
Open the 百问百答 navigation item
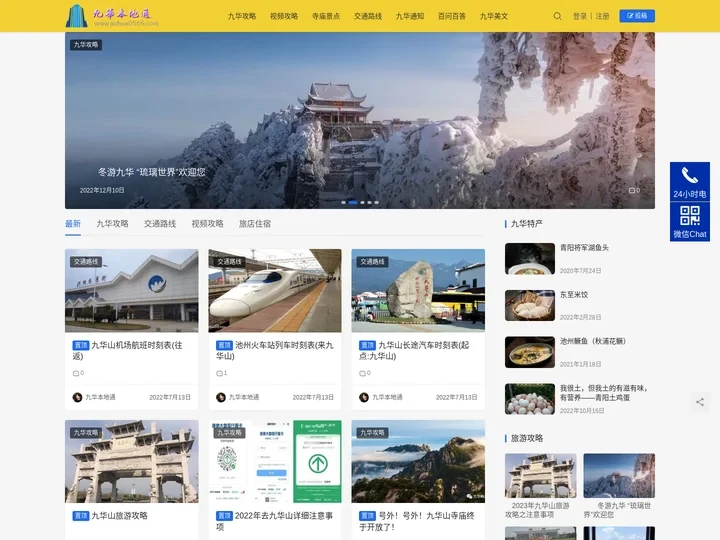pyautogui.click(x=452, y=16)
